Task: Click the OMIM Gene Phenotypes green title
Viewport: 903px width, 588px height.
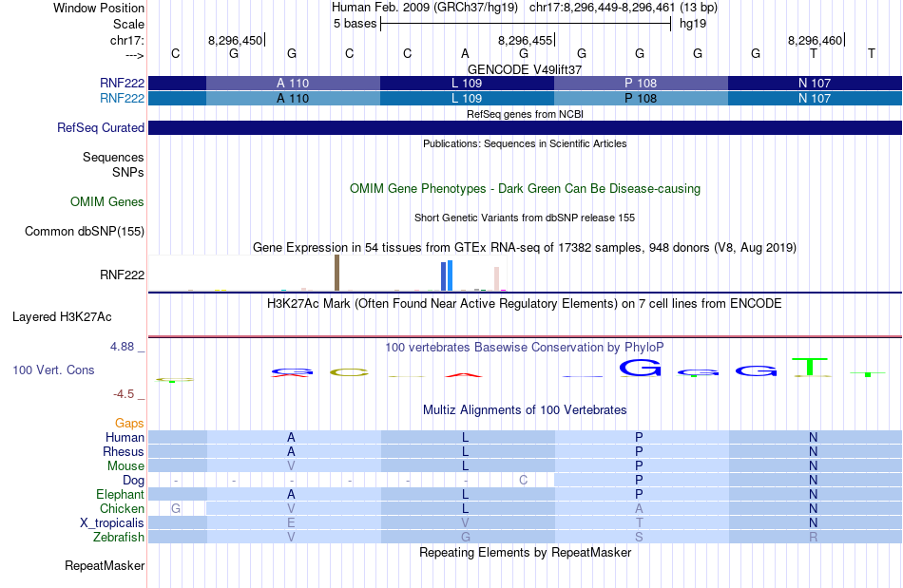Action: pos(525,189)
